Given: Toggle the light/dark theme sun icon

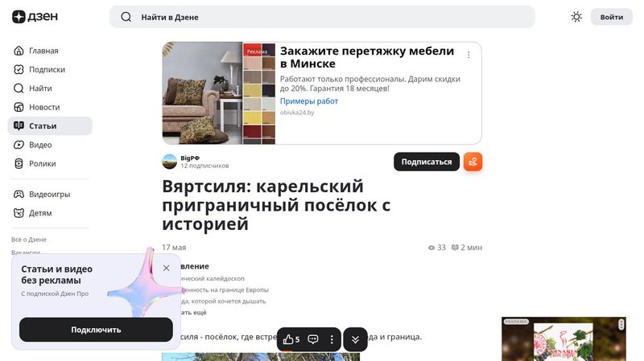Looking at the screenshot, I should (576, 17).
